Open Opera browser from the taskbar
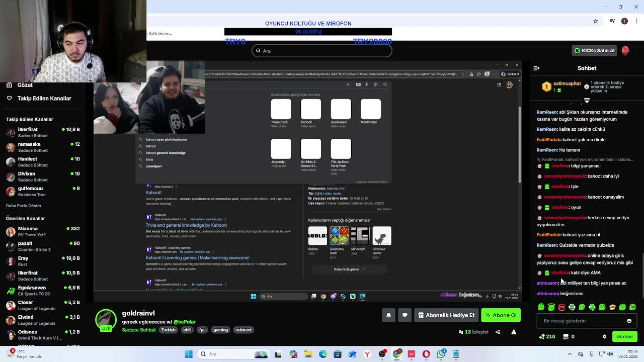 (x=426, y=354)
